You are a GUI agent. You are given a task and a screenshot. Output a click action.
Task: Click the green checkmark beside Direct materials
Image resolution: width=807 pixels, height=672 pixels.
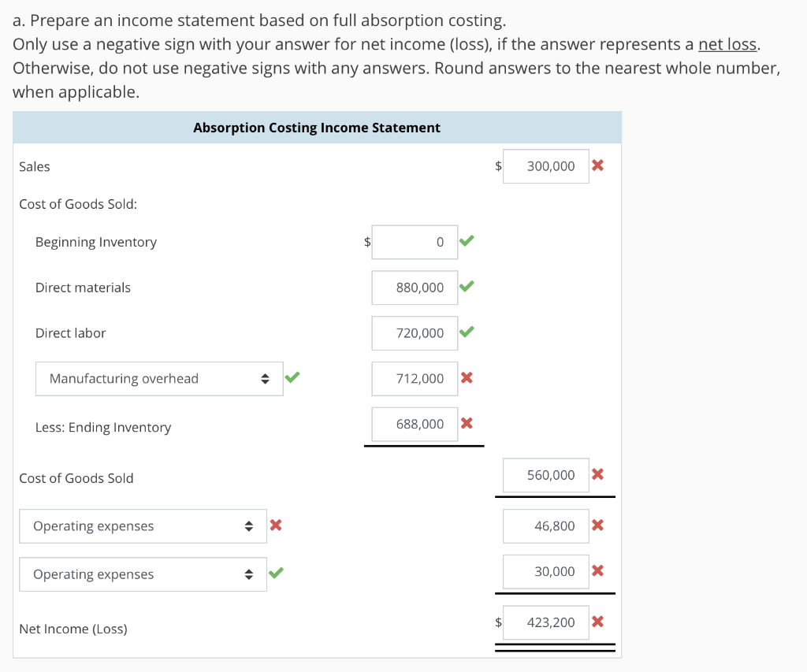pyautogui.click(x=467, y=287)
